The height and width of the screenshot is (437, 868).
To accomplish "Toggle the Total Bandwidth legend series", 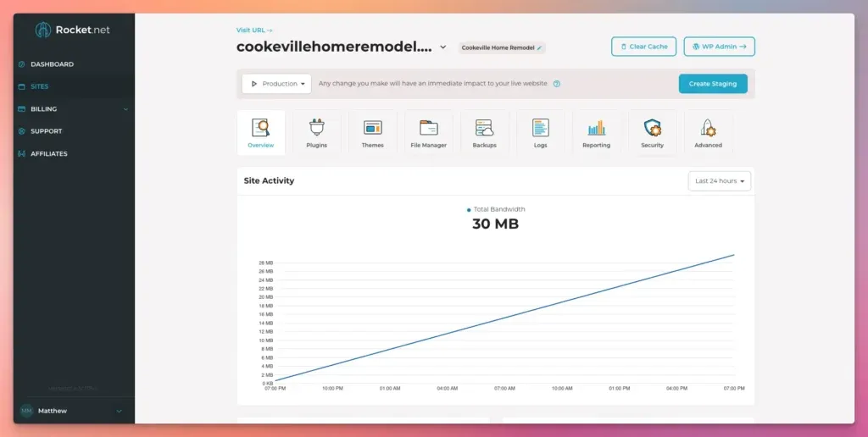I will [x=496, y=209].
